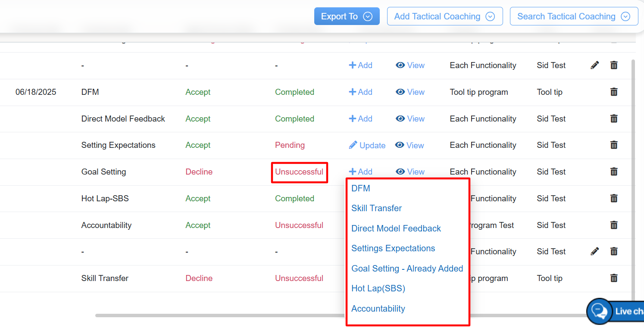Click Add in the Direct Model Feedback row
The width and height of the screenshot is (644, 328).
point(361,119)
